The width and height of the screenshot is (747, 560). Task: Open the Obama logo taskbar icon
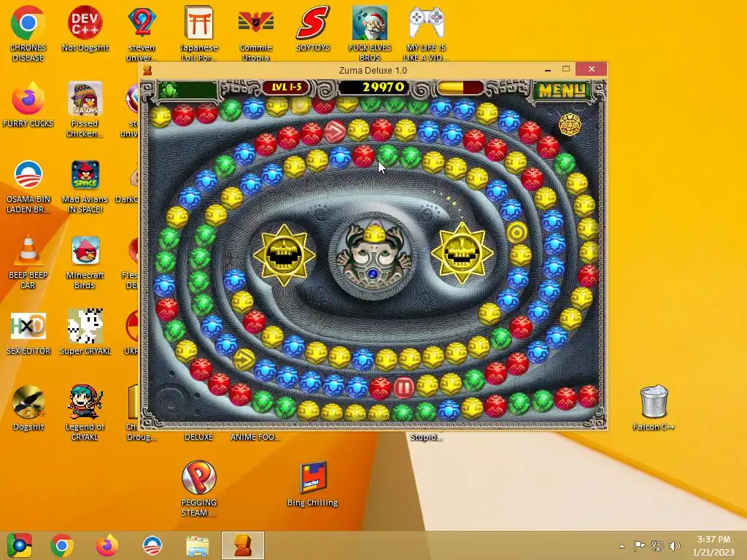152,545
